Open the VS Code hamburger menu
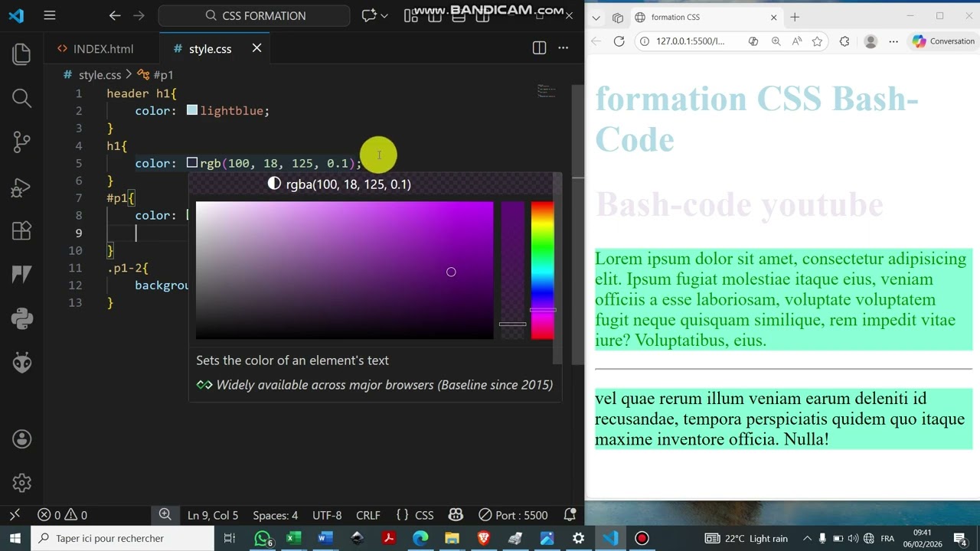This screenshot has width=980, height=551. pyautogui.click(x=50, y=15)
